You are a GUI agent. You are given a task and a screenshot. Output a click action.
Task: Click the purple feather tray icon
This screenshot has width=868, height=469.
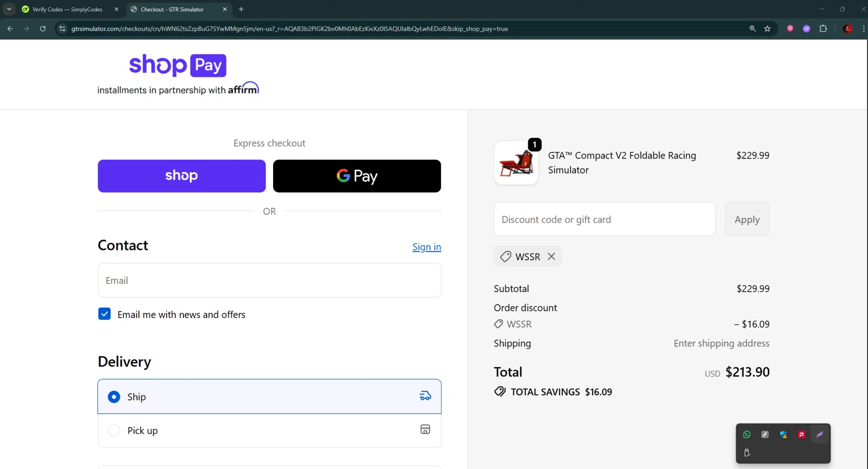(819, 434)
